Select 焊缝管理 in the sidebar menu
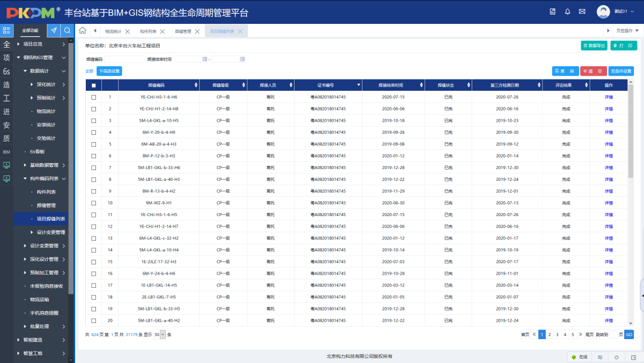This screenshot has height=363, width=644. tap(46, 205)
